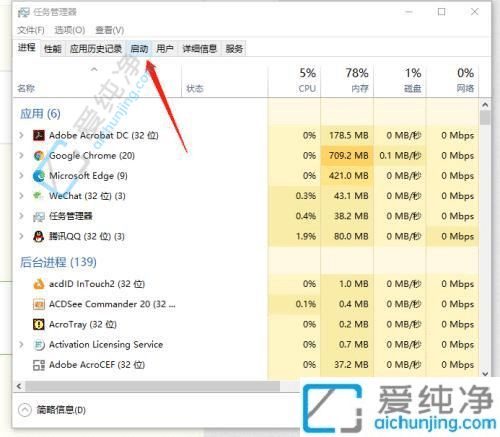This screenshot has width=500, height=437.
Task: Maximize the Task Manager window
Action: (x=442, y=12)
